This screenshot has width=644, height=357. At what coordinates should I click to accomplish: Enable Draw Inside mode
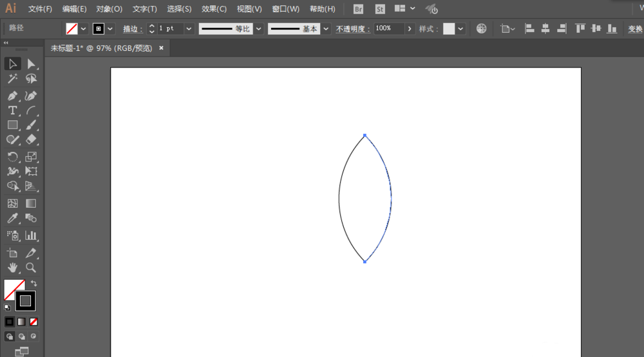[x=33, y=336]
